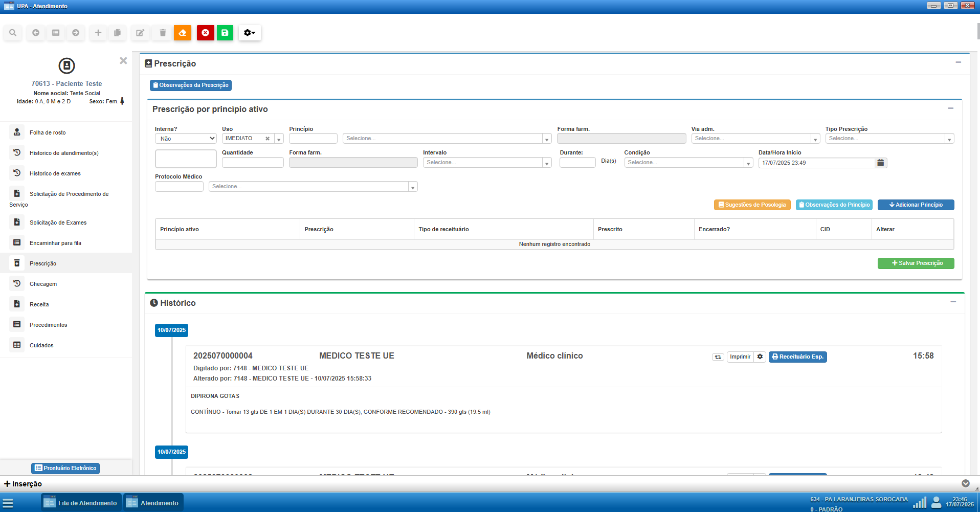
Task: Clear the IMEDIATO selection in Uso
Action: (x=267, y=139)
